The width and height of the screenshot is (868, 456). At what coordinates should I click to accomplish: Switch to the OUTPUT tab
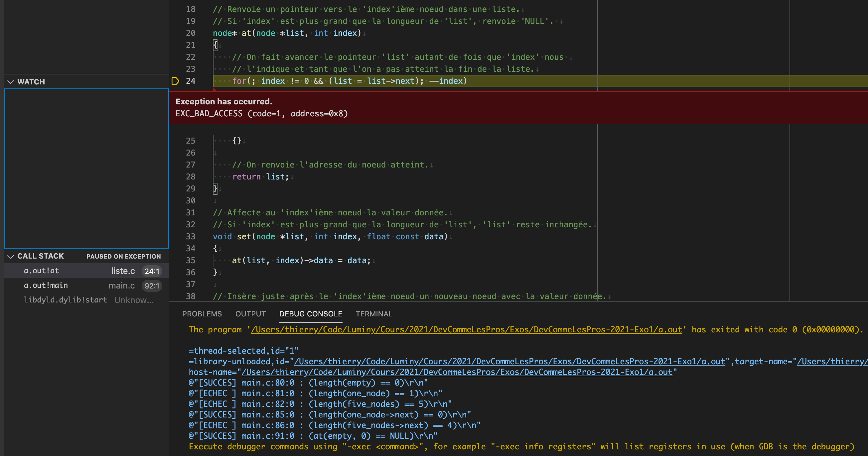[250, 313]
